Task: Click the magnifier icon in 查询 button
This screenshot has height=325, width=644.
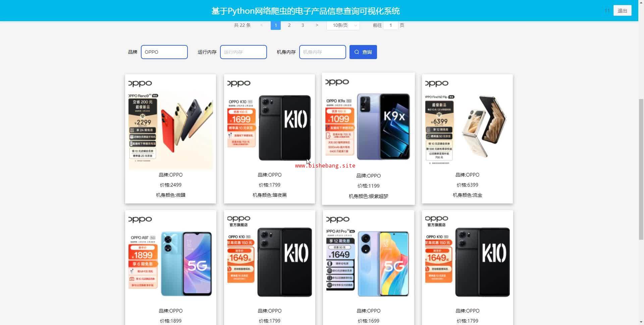Action: click(x=357, y=52)
